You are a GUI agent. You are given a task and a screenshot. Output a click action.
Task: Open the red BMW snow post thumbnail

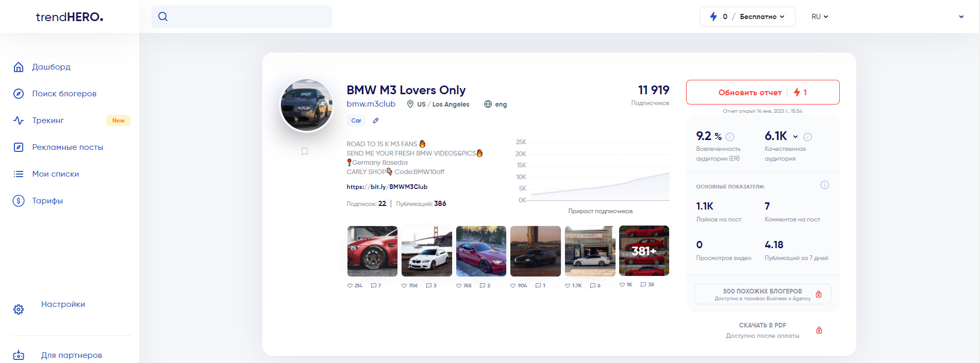[x=481, y=251]
